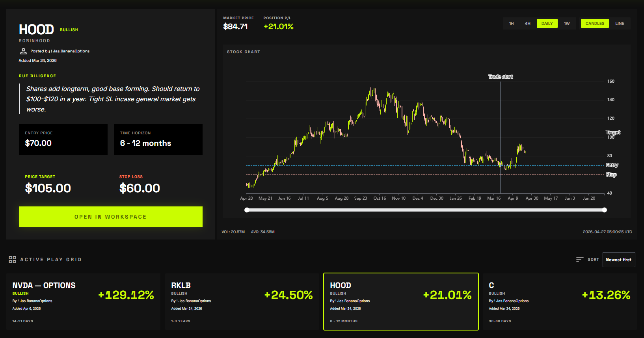Click the sort lines icon

579,260
